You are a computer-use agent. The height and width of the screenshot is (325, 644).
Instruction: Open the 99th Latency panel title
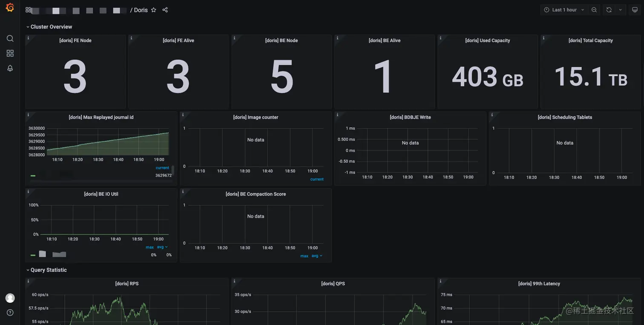coord(539,284)
